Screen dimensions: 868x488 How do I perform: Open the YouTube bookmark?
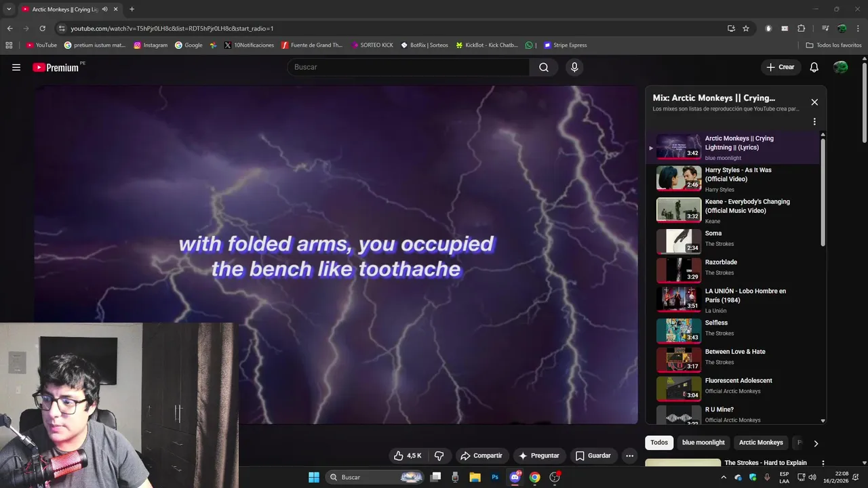coord(41,45)
